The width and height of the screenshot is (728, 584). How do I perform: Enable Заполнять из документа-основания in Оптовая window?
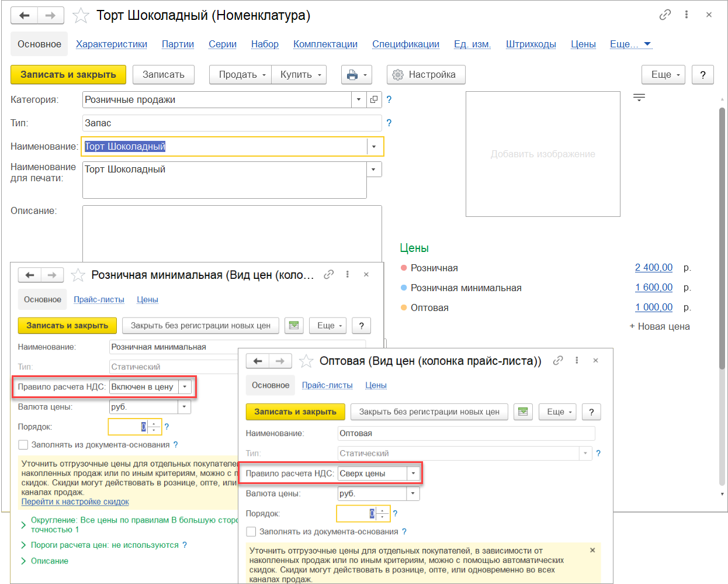pos(251,531)
